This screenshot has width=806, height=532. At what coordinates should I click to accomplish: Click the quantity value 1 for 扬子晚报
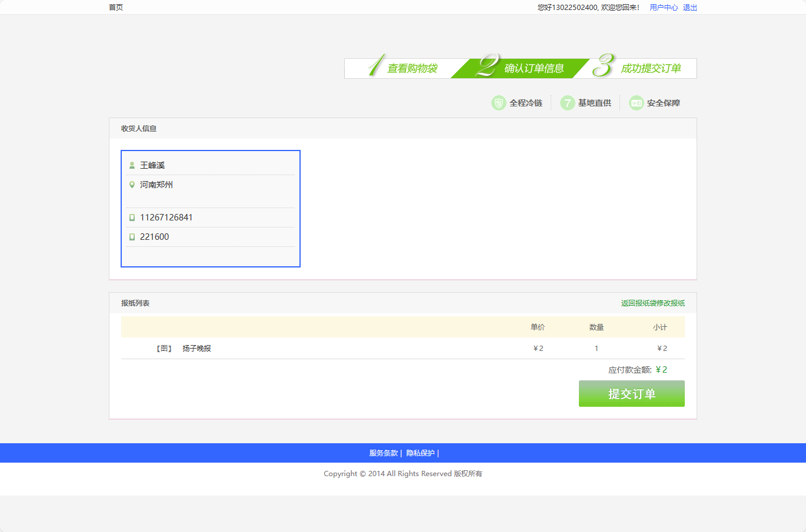point(597,349)
